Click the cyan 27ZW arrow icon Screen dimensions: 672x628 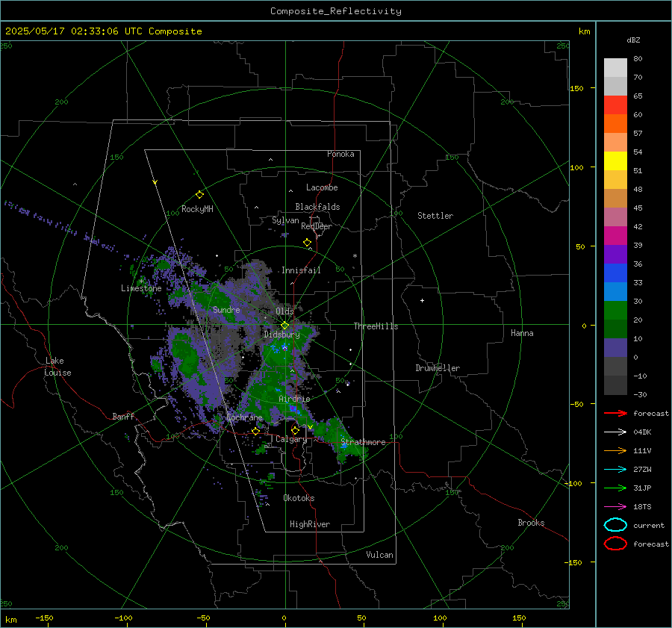(615, 470)
